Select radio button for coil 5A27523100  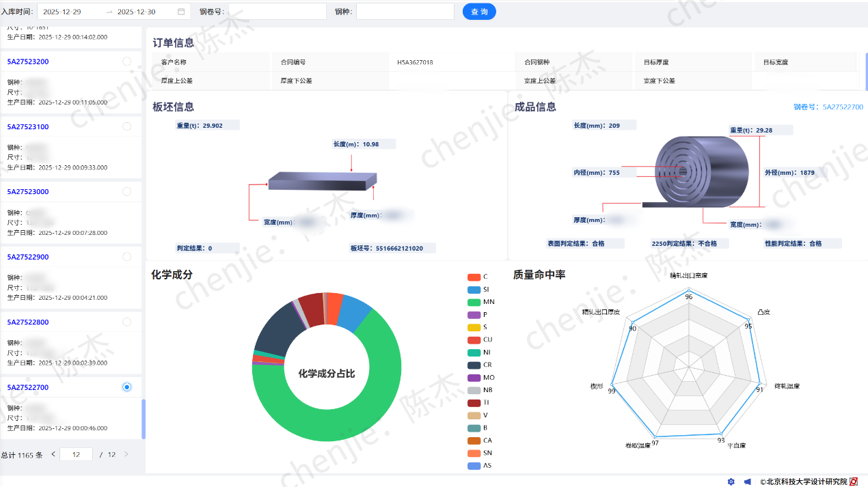click(x=126, y=126)
